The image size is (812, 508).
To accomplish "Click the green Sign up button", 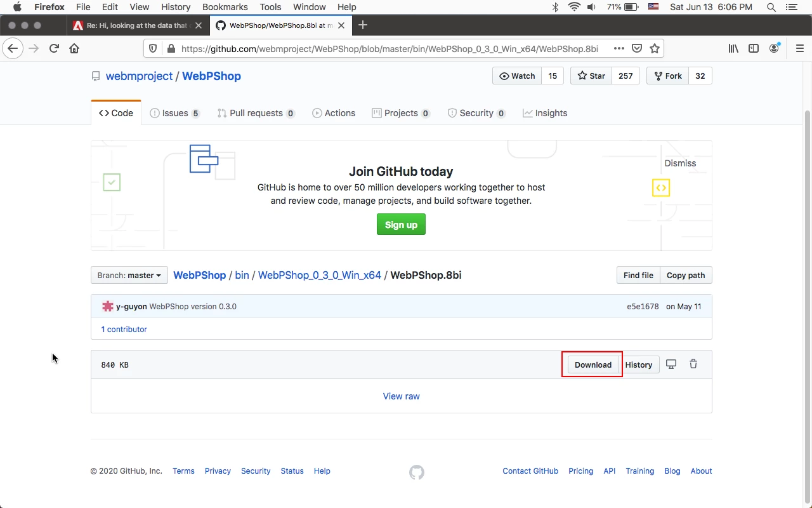I will coord(401,225).
